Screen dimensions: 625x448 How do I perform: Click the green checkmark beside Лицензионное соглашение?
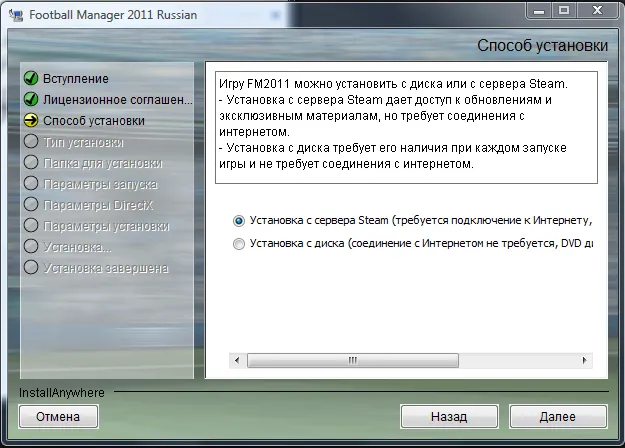(31, 99)
